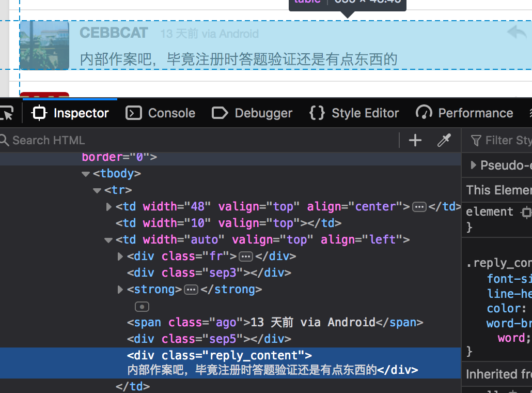The height and width of the screenshot is (393, 532).
Task: Click the ellipsis badge in the width="48" td
Action: coord(419,207)
